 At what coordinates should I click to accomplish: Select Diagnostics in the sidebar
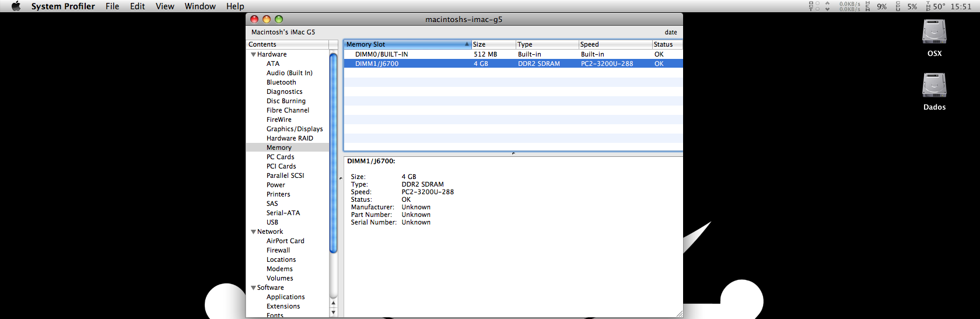[284, 92]
